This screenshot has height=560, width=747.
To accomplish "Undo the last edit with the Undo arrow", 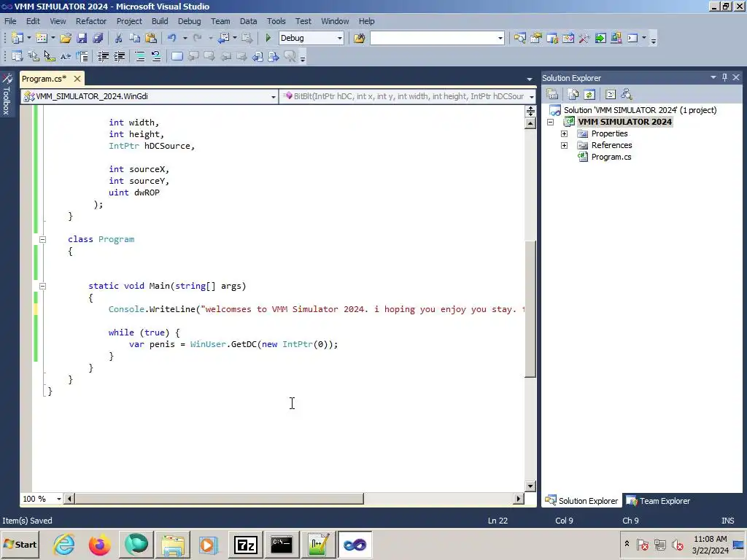I will [172, 38].
